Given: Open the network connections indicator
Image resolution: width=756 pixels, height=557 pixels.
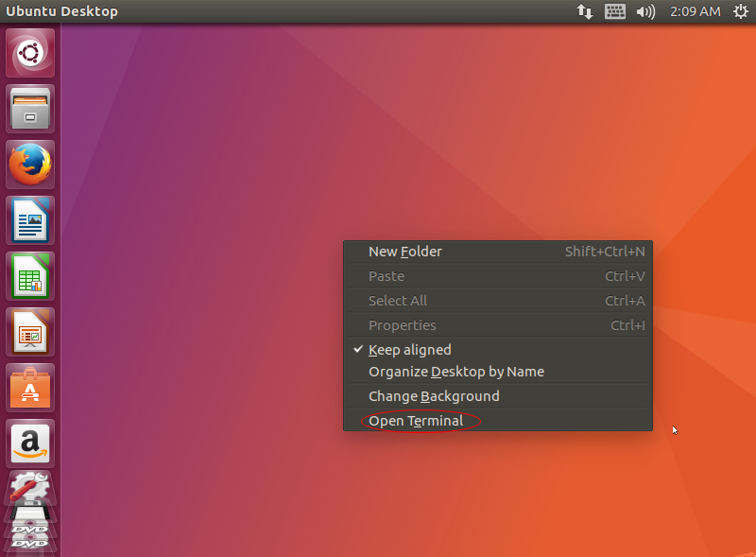Looking at the screenshot, I should pyautogui.click(x=585, y=11).
